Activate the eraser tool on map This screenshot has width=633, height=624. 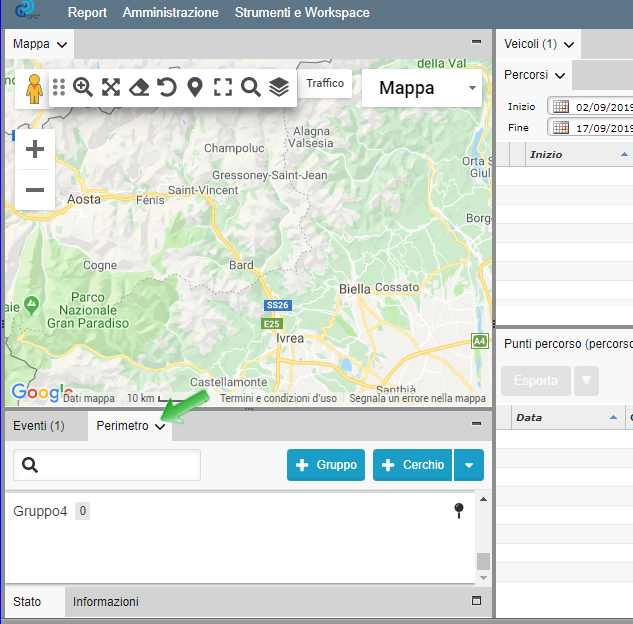[139, 87]
